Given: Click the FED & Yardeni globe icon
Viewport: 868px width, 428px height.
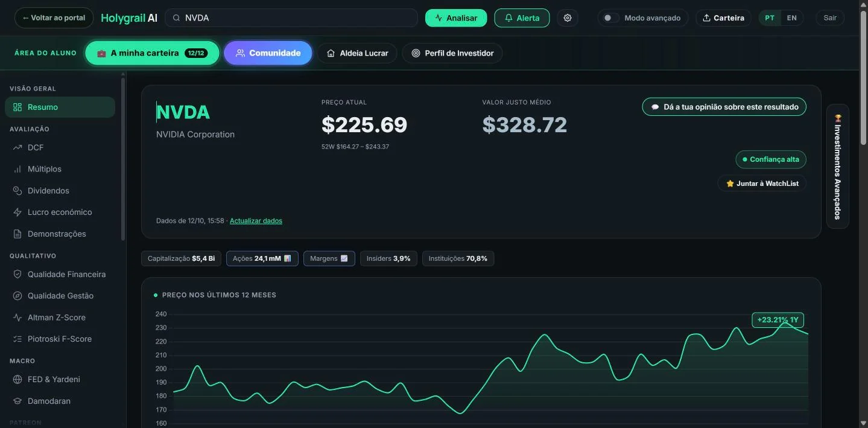Looking at the screenshot, I should 17,380.
